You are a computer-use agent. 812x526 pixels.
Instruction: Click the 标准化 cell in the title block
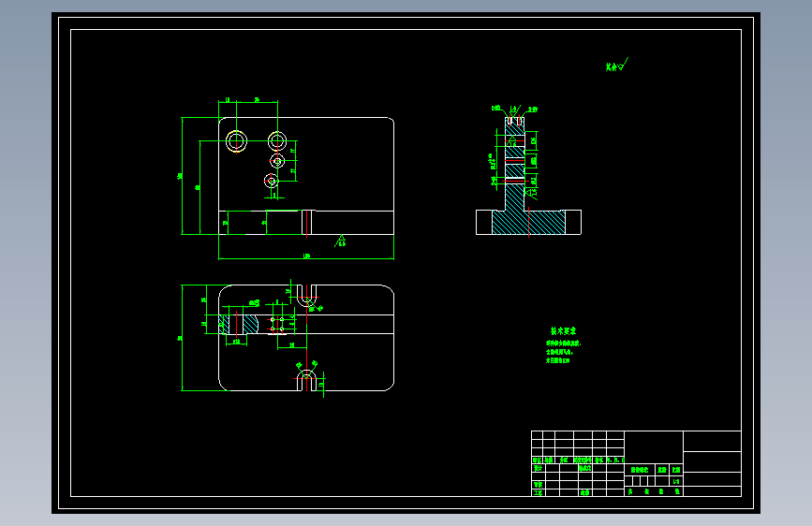coord(584,468)
